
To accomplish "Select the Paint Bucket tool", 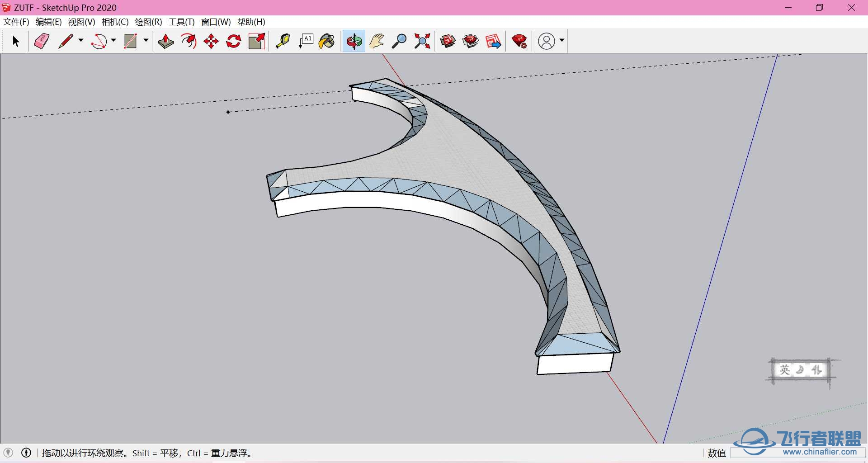I will point(326,41).
